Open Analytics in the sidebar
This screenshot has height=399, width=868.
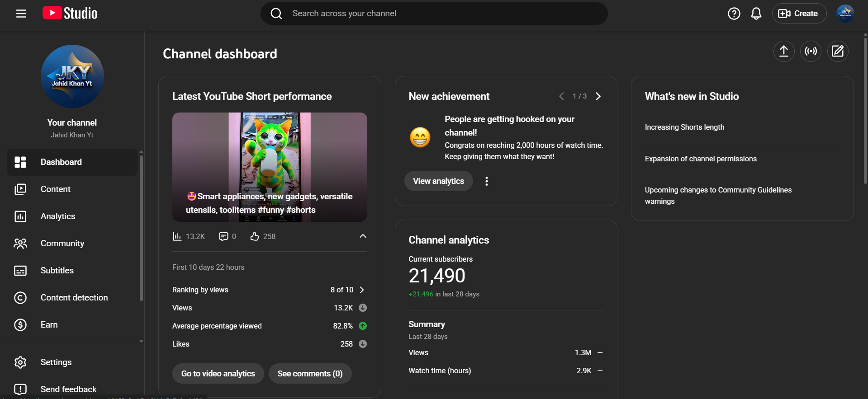(x=58, y=216)
